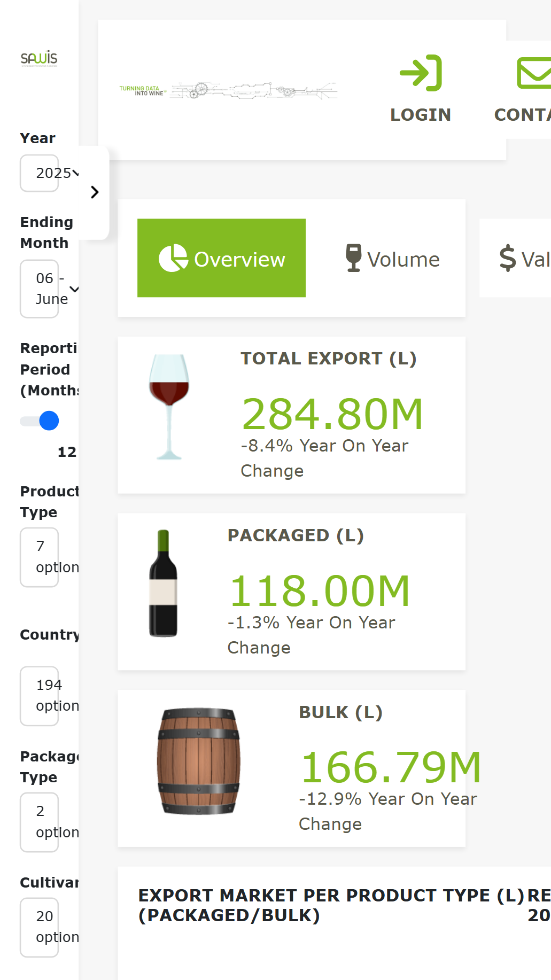Image resolution: width=551 pixels, height=980 pixels.
Task: Open the Product Type 7 options dropdown
Action: coord(49,557)
